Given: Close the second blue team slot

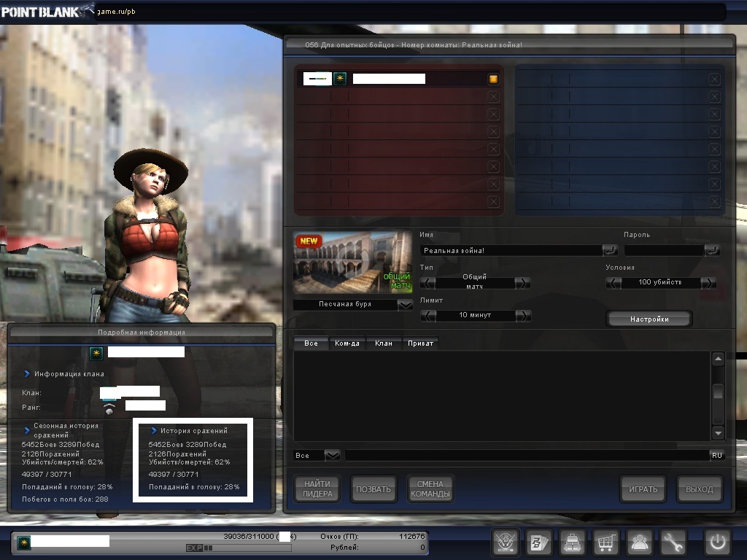Looking at the screenshot, I should pos(714,97).
